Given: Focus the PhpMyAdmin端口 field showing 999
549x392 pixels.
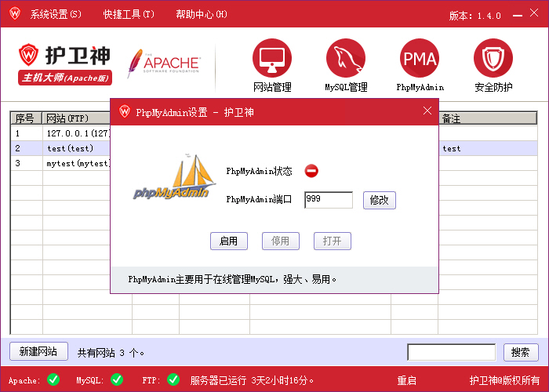Looking at the screenshot, I should [329, 200].
